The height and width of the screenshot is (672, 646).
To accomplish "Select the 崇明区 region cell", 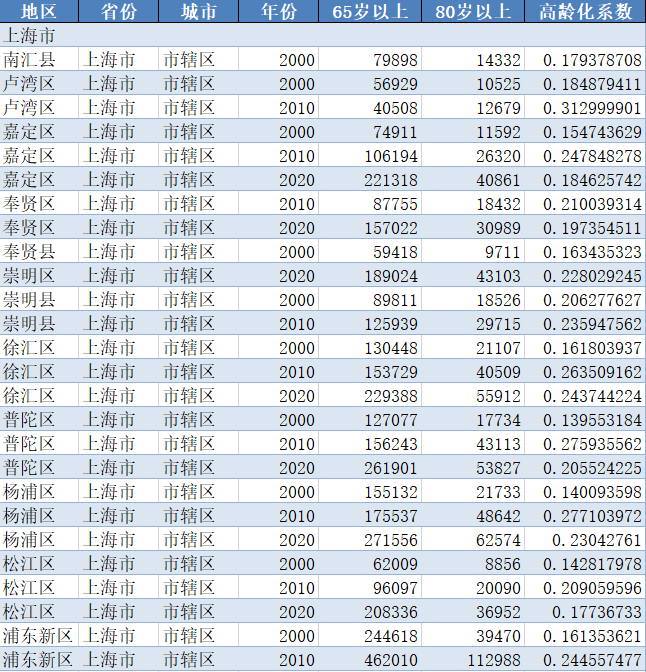I will pos(39,275).
